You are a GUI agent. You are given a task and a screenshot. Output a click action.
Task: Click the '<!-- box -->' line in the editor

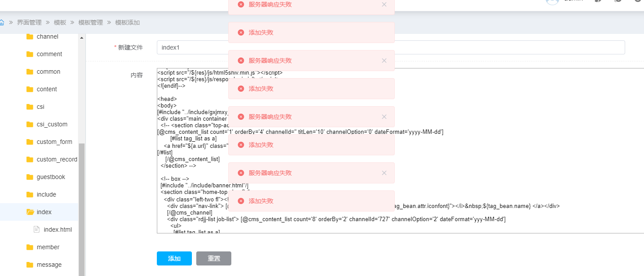(174, 179)
